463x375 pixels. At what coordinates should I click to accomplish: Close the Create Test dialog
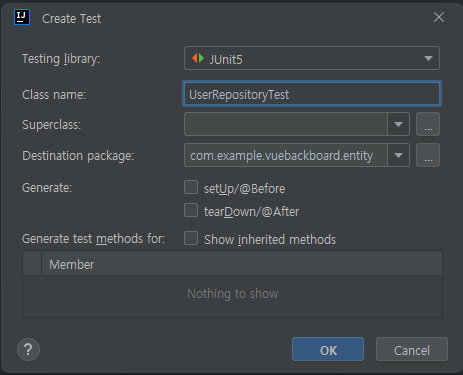tap(439, 17)
